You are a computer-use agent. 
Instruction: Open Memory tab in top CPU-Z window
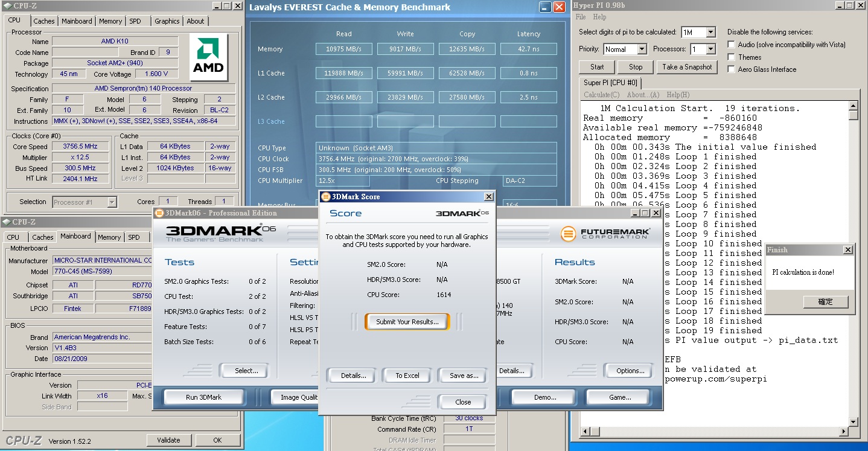point(110,21)
